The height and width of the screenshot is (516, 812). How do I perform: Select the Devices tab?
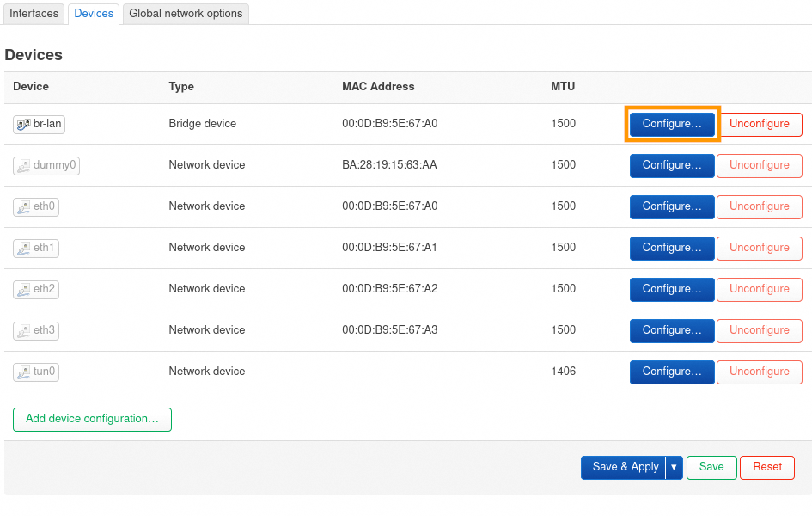click(x=94, y=14)
